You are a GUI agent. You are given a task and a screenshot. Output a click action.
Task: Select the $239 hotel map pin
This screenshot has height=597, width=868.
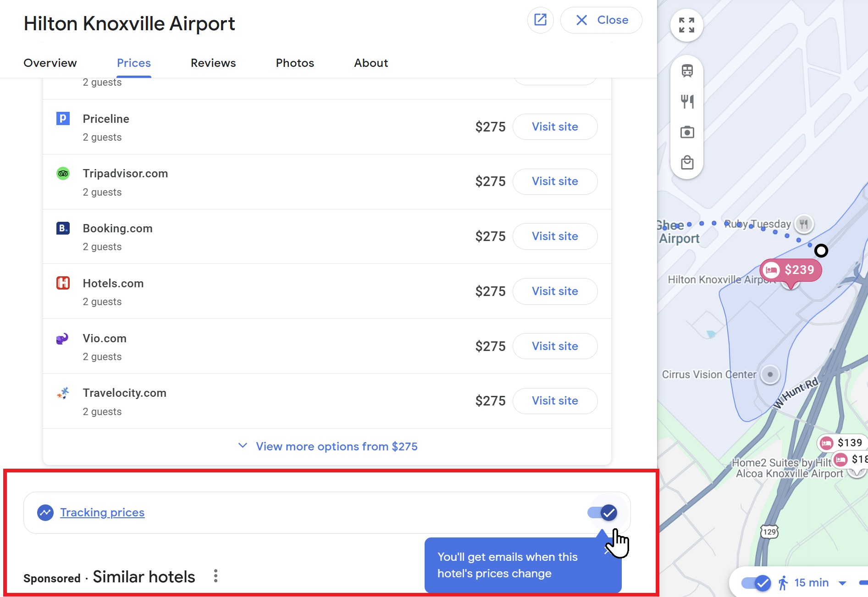coord(791,270)
